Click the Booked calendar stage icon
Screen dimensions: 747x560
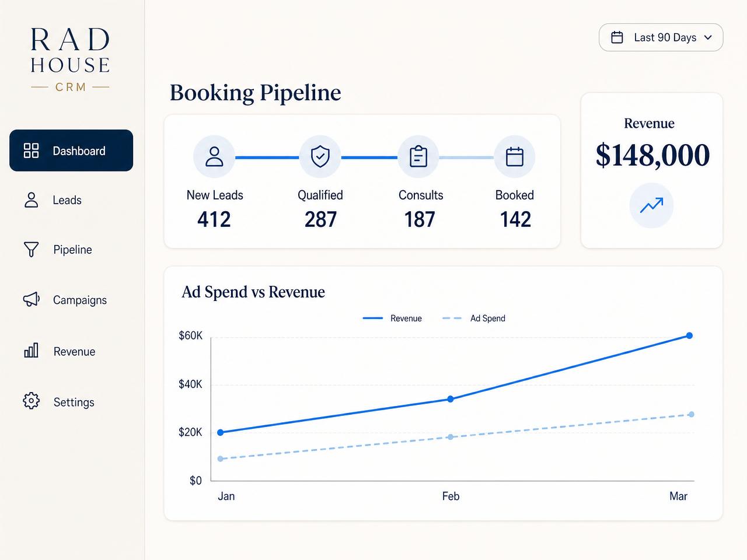(515, 157)
